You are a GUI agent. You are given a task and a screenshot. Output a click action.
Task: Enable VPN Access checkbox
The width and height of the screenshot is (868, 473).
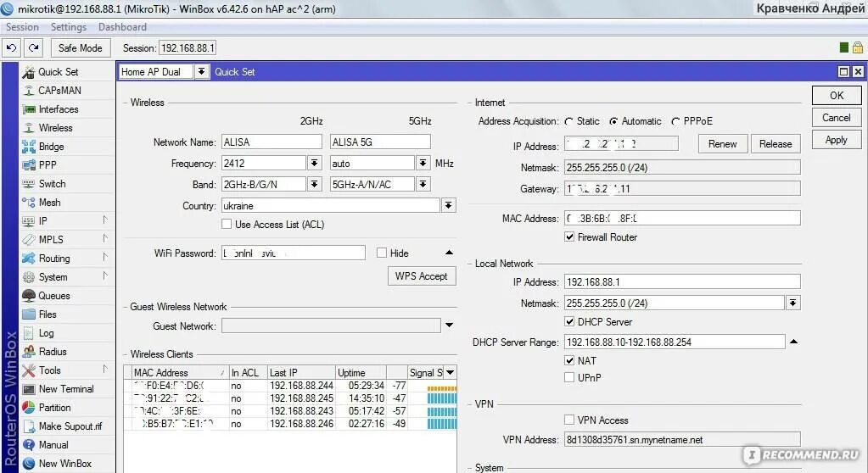(x=569, y=420)
